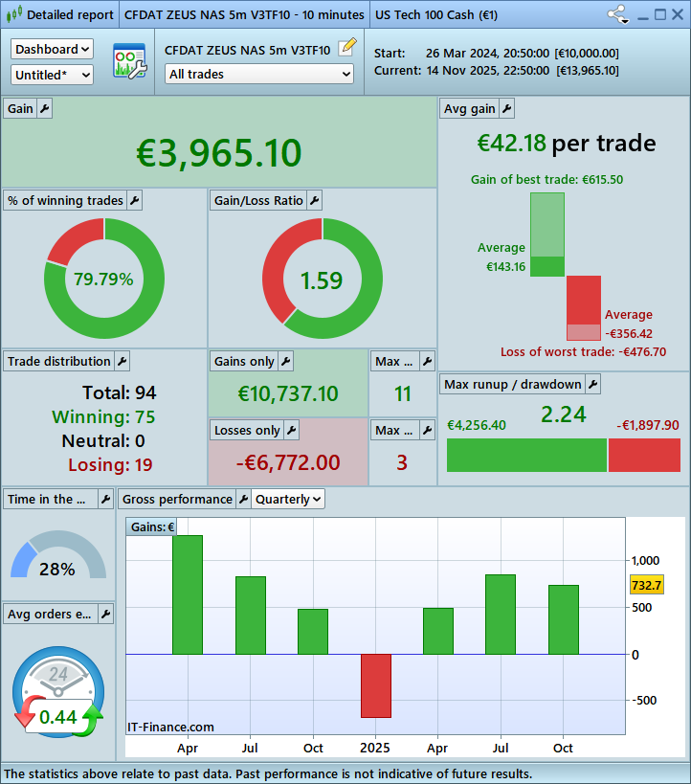Click the yellow 732.7 value marker
The width and height of the screenshot is (691, 784).
pos(647,585)
